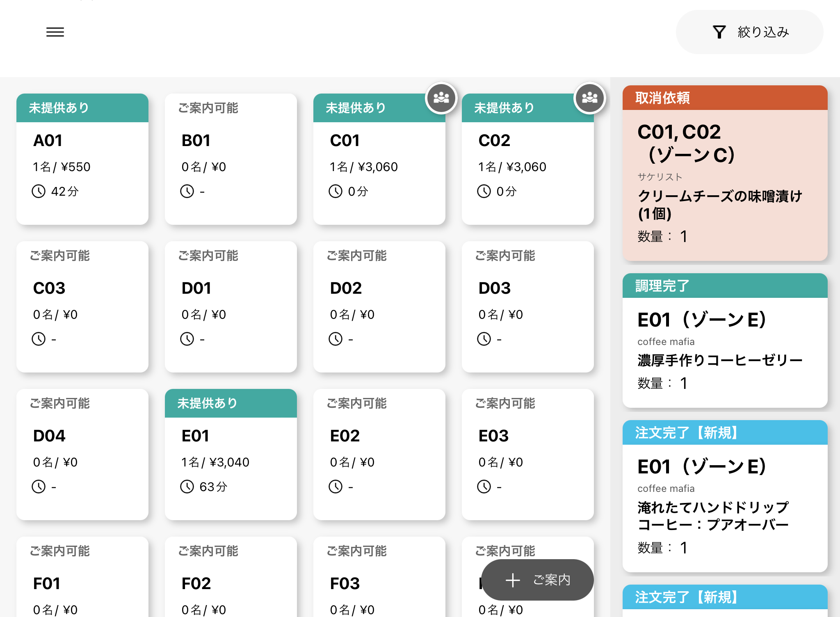Open table card D02
The height and width of the screenshot is (617, 840).
tap(379, 308)
